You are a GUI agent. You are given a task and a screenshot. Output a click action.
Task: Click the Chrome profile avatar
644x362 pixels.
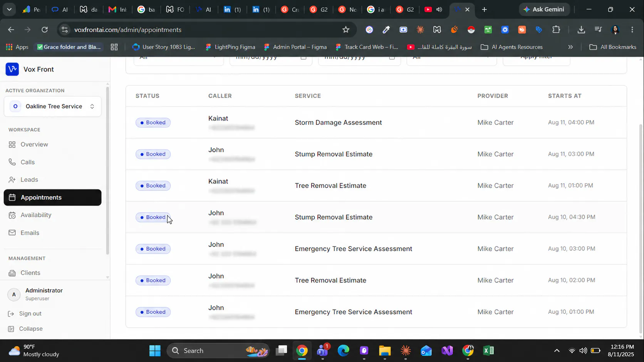point(615,30)
